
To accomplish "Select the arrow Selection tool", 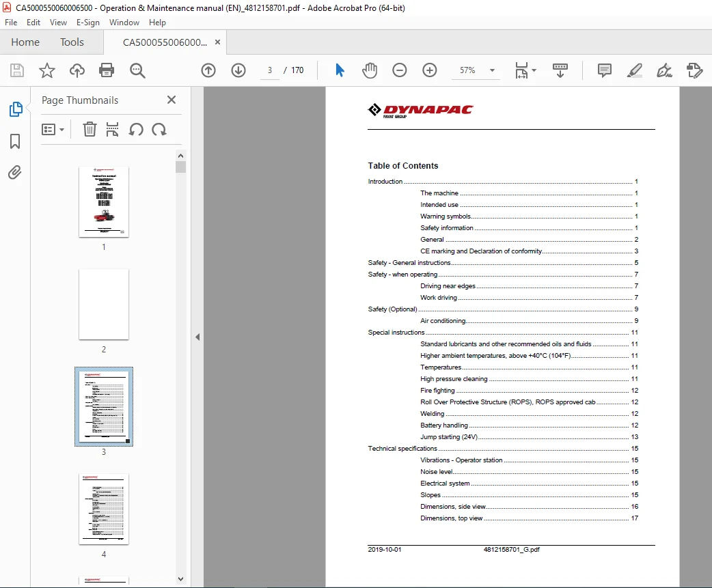I will point(340,70).
